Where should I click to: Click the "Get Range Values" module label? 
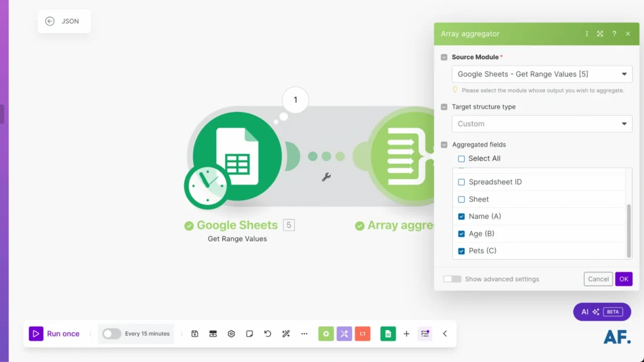click(237, 239)
